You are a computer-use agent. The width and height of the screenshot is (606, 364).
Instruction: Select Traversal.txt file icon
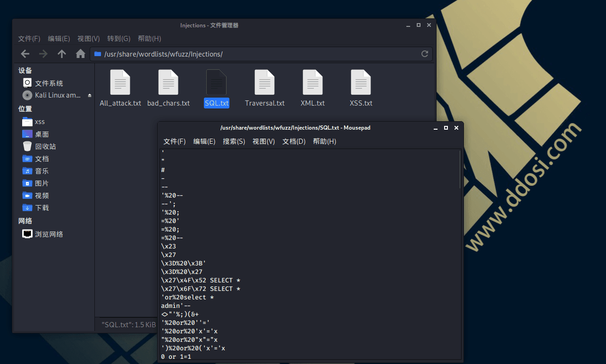point(265,83)
